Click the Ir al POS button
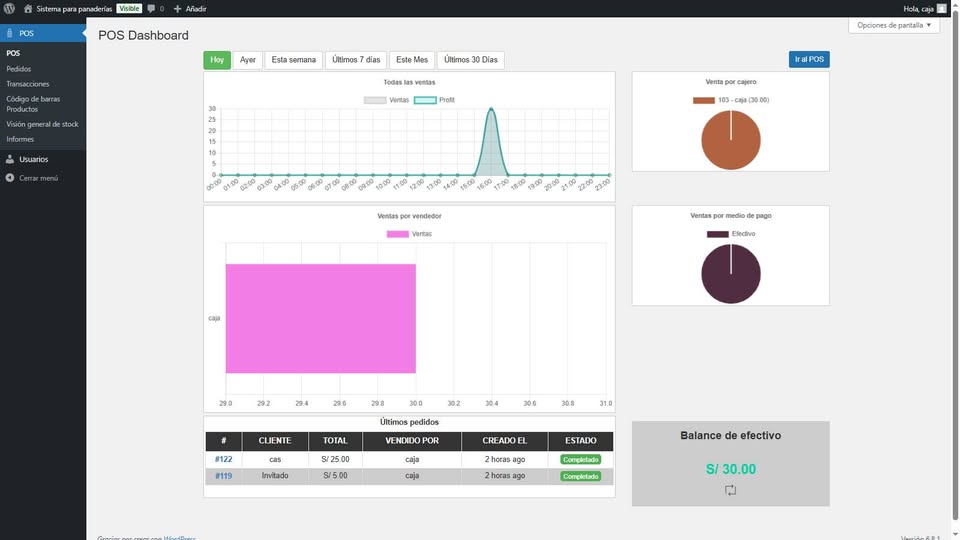 click(x=809, y=59)
